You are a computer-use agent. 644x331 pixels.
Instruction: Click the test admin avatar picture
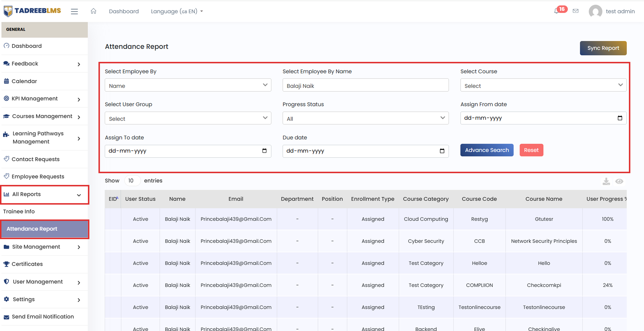(595, 11)
